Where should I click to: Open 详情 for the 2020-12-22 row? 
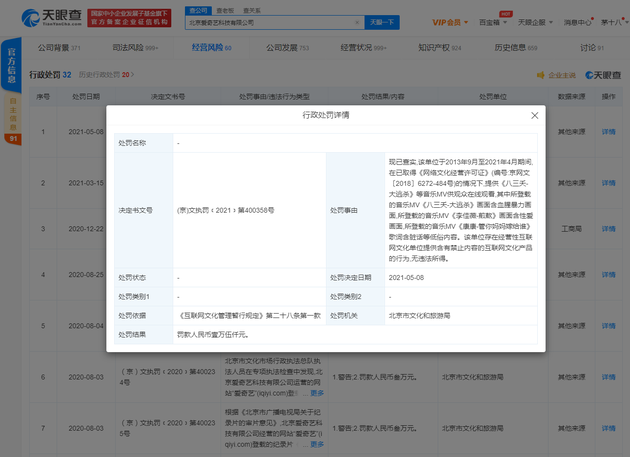coord(608,229)
